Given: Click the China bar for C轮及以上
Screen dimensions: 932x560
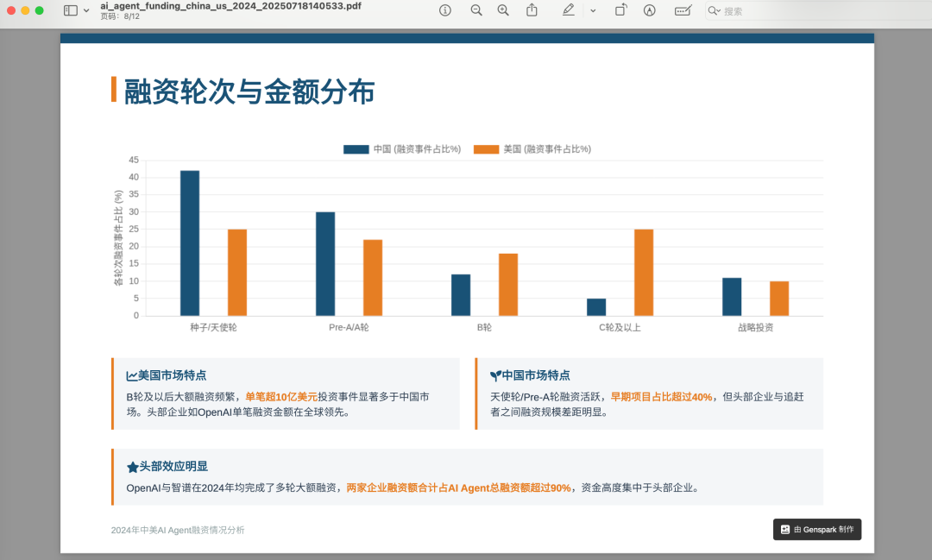Looking at the screenshot, I should click(x=596, y=307).
